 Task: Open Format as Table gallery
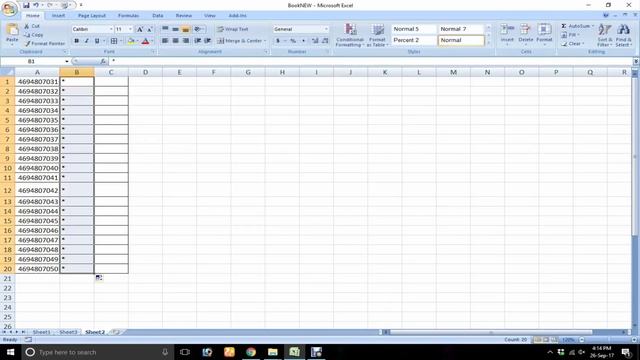click(x=378, y=35)
